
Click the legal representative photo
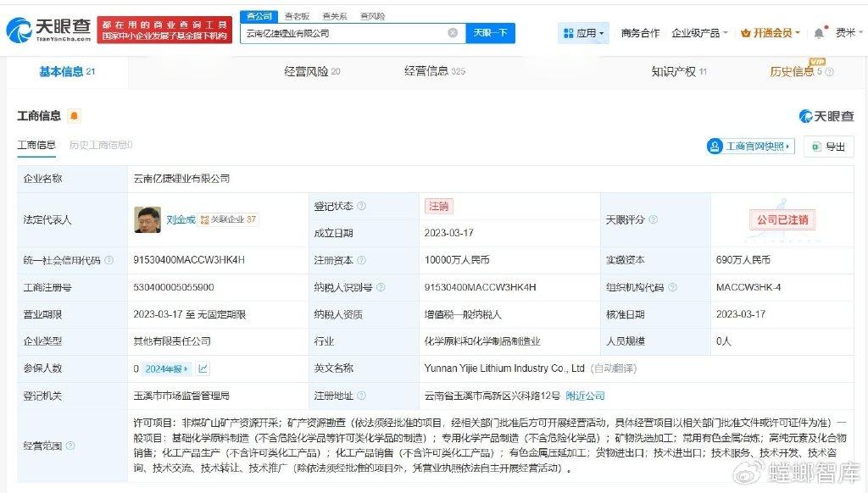pyautogui.click(x=147, y=219)
